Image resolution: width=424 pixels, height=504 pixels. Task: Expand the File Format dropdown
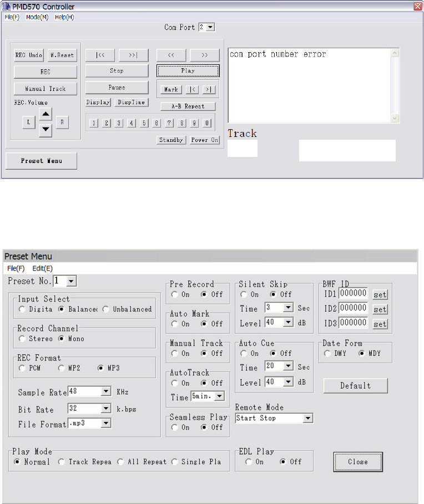106,423
